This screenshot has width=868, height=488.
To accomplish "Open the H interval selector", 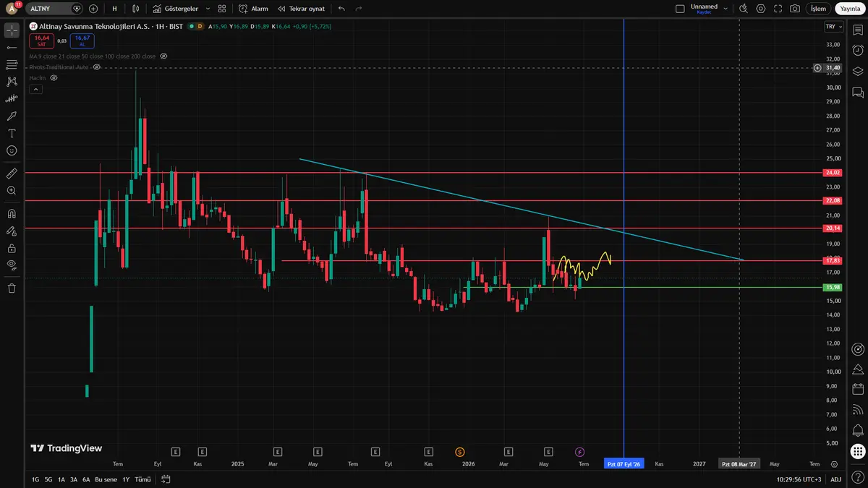I will click(114, 9).
